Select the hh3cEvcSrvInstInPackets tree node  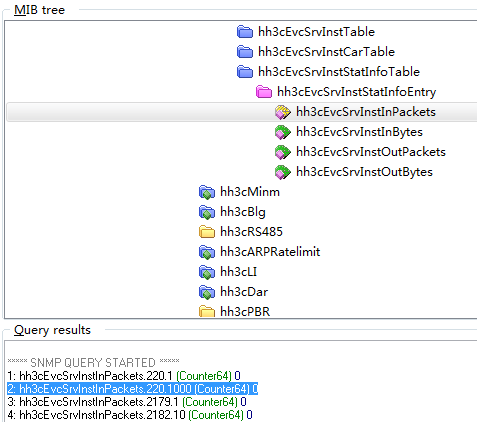[x=366, y=112]
